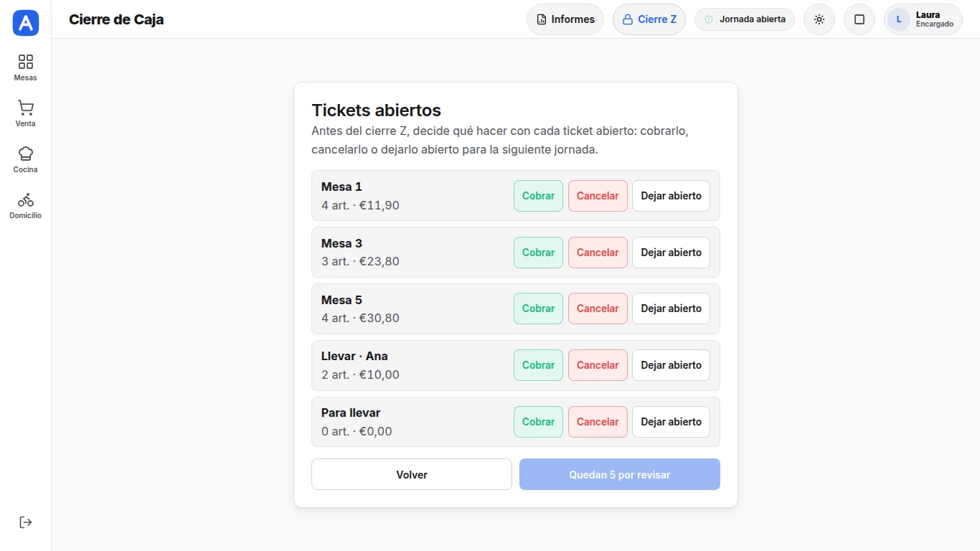Dejar abierto for Mesa 1
This screenshot has width=980, height=551.
click(671, 196)
